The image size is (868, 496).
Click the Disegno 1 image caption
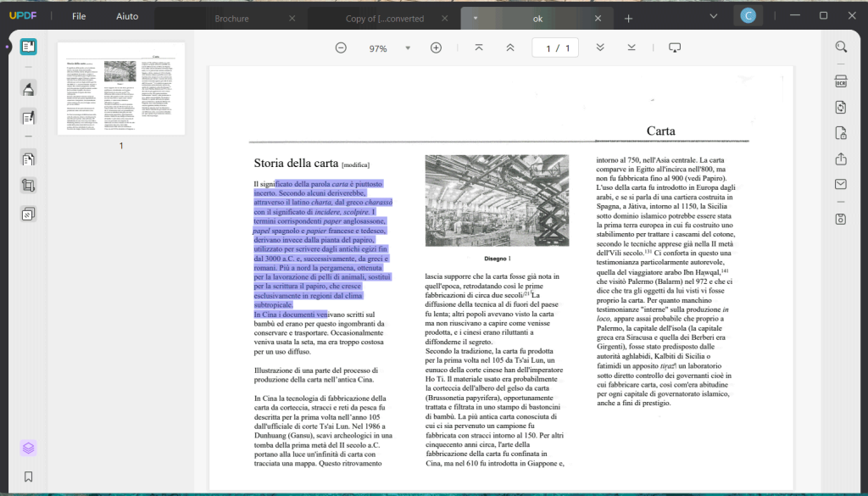pyautogui.click(x=498, y=259)
